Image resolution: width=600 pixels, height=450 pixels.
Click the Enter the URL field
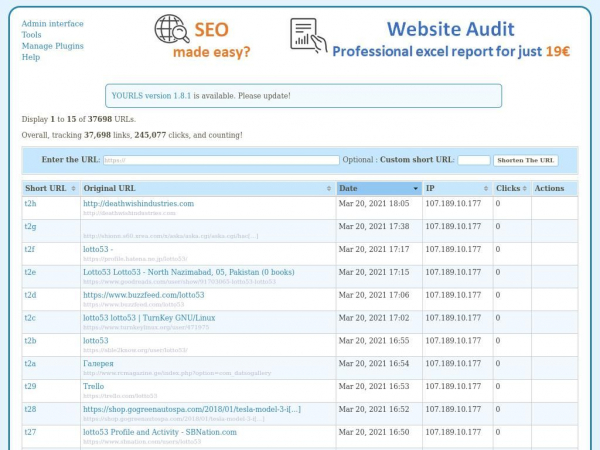coord(221,160)
